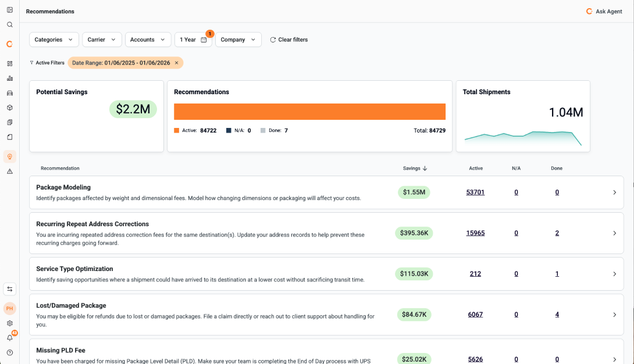Click the notification bell with badge
This screenshot has height=364, width=634.
9,338
